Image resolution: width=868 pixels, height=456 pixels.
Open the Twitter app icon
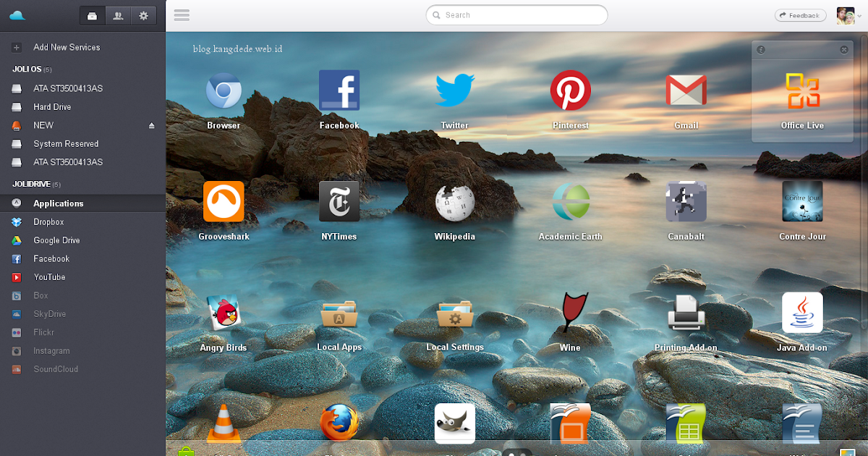(455, 91)
